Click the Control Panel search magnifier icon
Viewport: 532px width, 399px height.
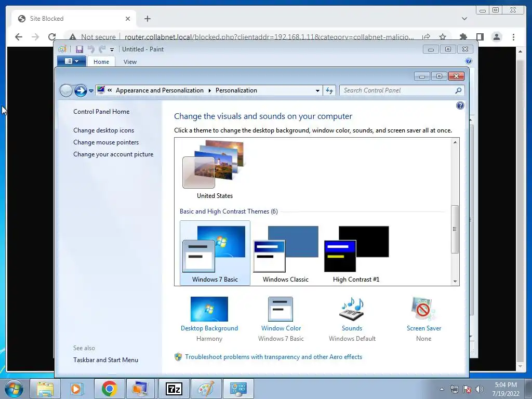(458, 90)
